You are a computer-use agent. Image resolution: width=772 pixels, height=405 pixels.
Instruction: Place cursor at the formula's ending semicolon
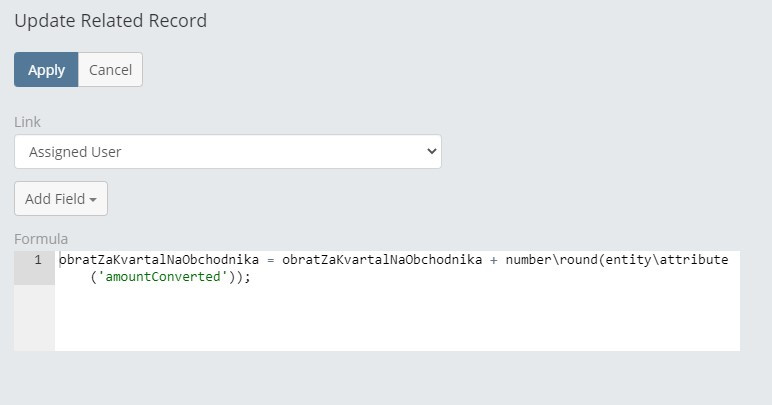[247, 277]
